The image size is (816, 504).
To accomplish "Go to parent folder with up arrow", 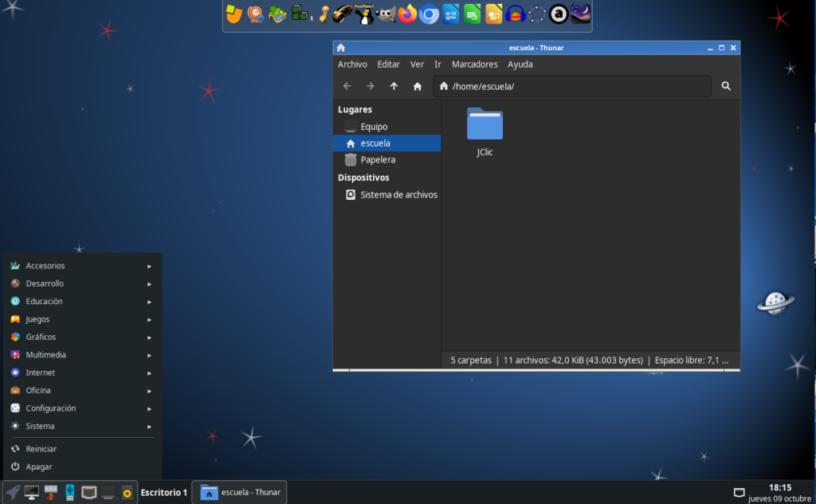I will coord(394,86).
